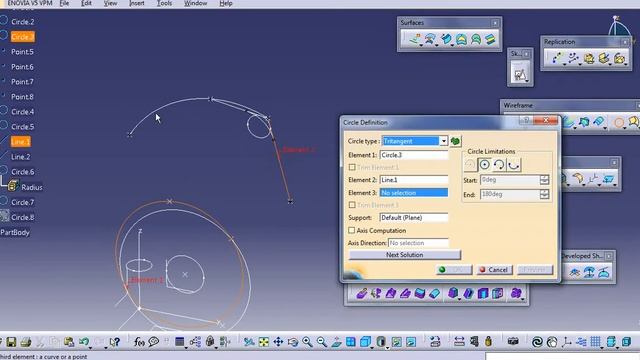This screenshot has height=360, width=640.
Task: Click the What's This help pointer icon
Action: coord(115,342)
